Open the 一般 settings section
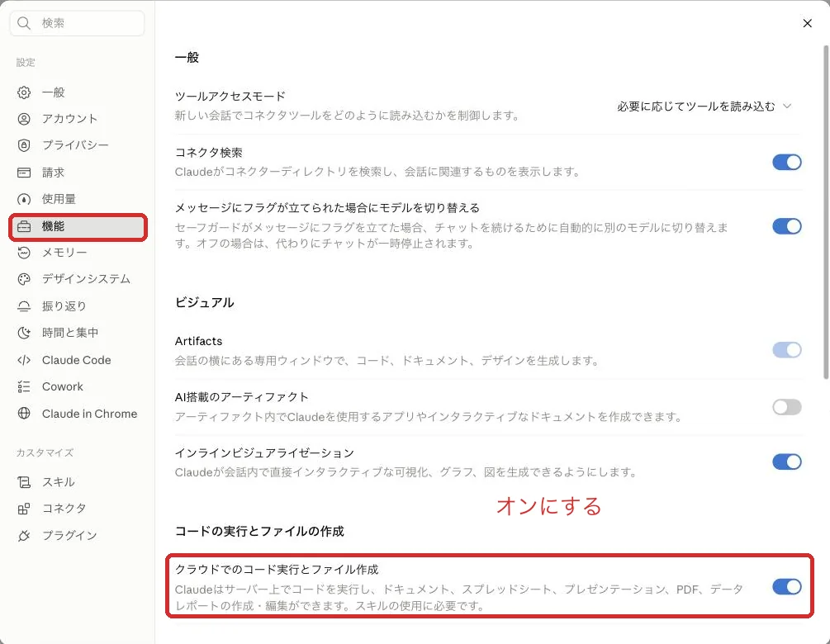 point(78,92)
